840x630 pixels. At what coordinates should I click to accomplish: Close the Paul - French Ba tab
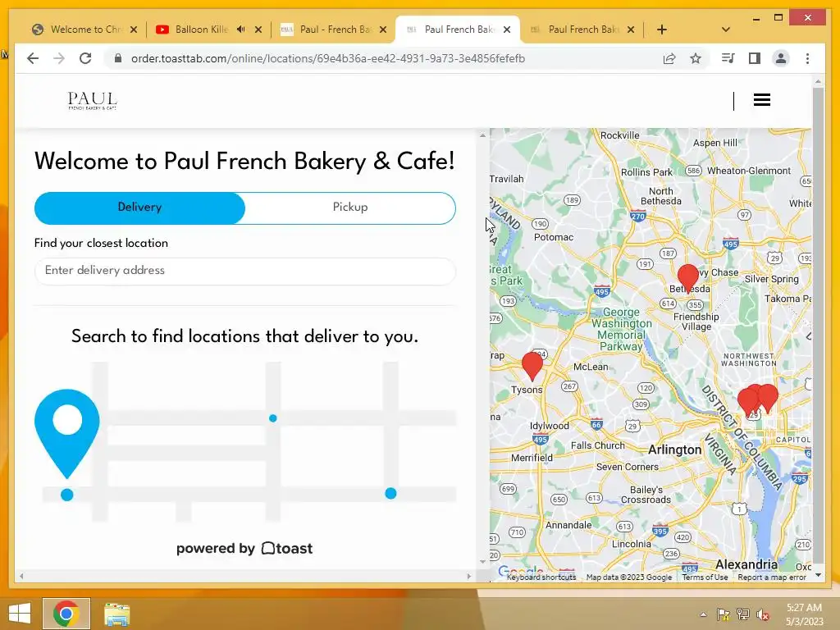point(382,30)
